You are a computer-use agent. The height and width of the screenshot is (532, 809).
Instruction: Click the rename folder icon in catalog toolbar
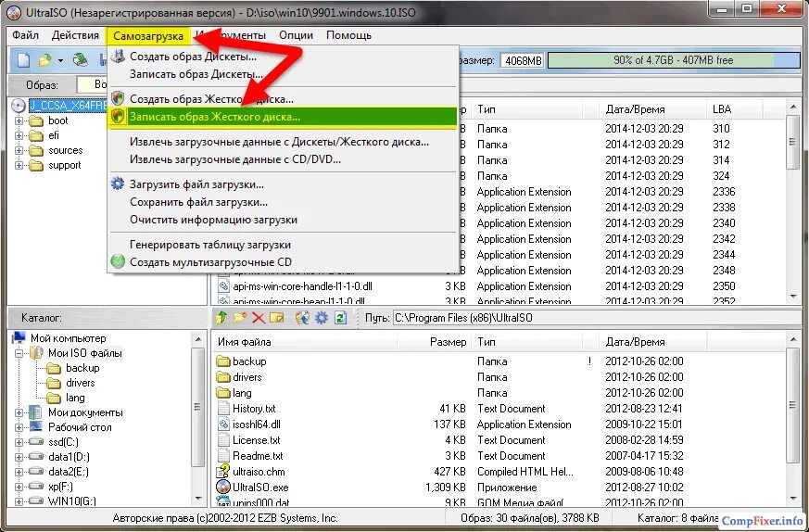277,318
